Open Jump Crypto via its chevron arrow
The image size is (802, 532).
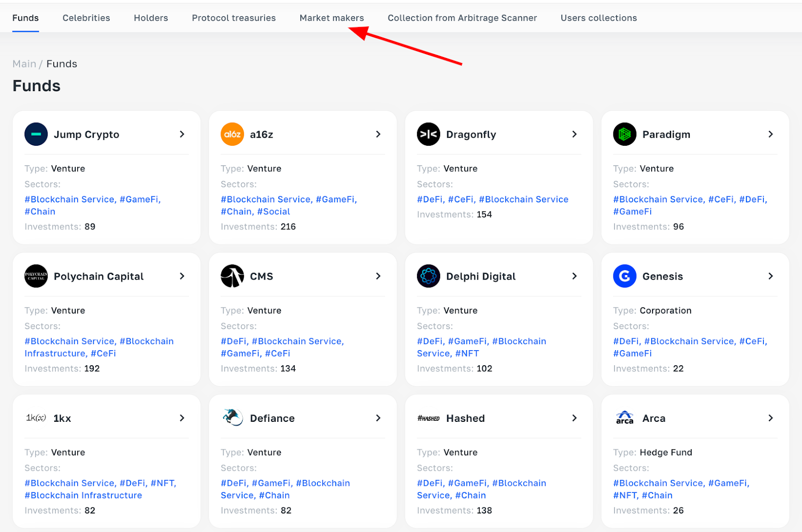tap(182, 134)
